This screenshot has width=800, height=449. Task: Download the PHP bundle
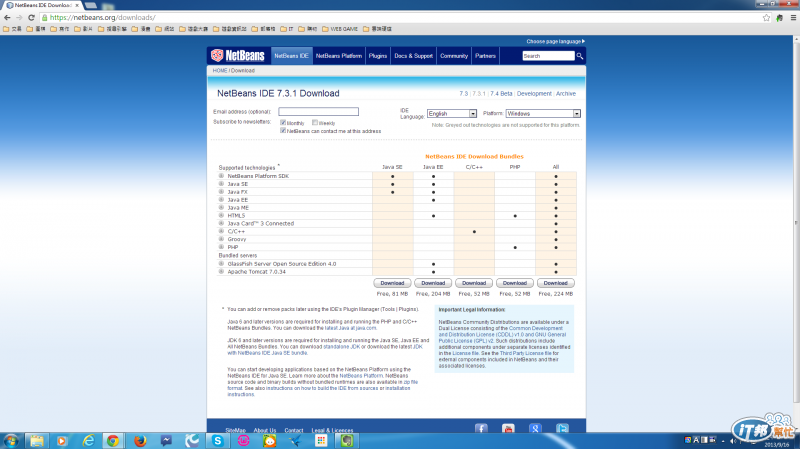point(515,283)
